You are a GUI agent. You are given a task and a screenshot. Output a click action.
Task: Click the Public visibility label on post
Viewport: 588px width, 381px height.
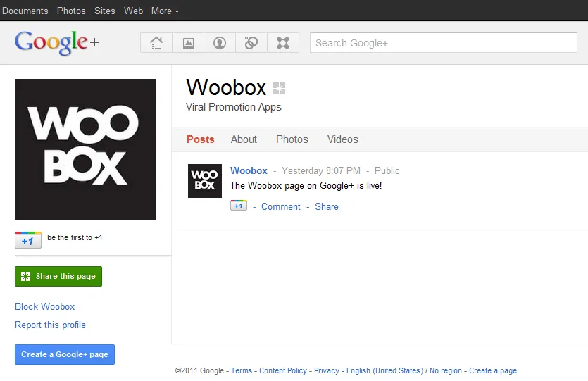(387, 170)
